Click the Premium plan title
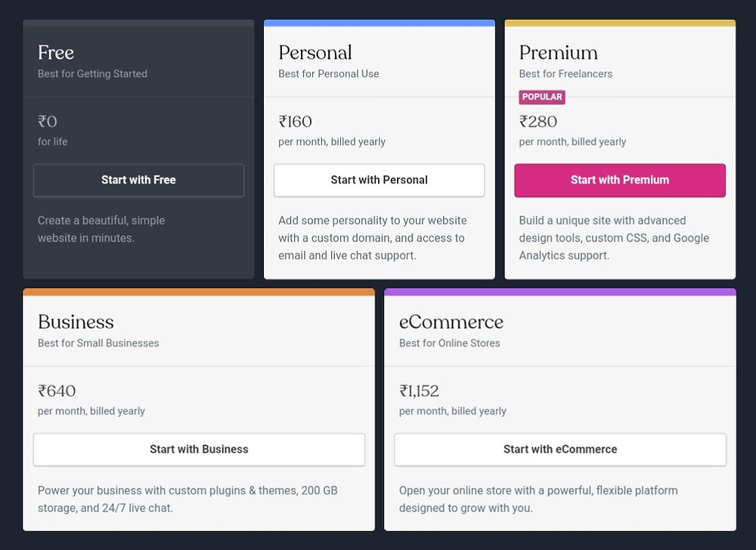This screenshot has width=756, height=550. 558,52
